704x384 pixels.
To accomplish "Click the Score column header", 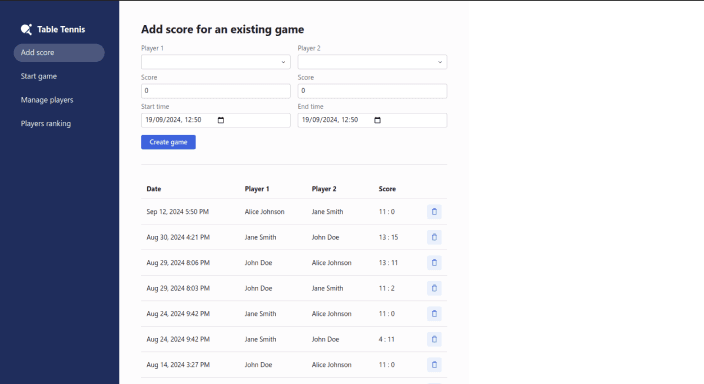I will [387, 189].
